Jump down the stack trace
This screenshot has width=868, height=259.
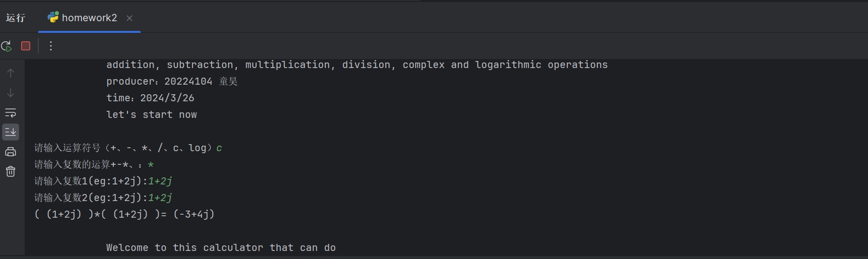[x=11, y=93]
